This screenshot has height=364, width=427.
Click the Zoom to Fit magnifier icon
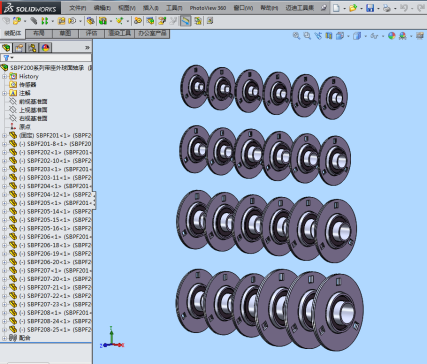coord(296,36)
